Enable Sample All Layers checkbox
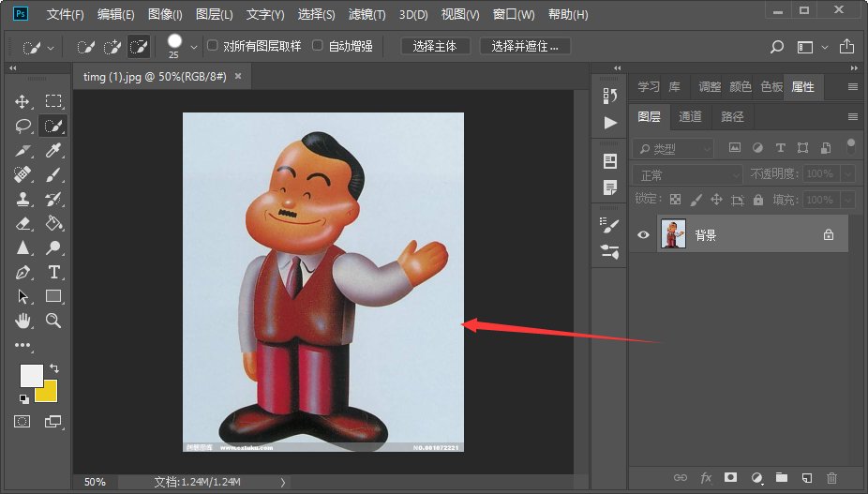This screenshot has height=494, width=868. pyautogui.click(x=213, y=45)
